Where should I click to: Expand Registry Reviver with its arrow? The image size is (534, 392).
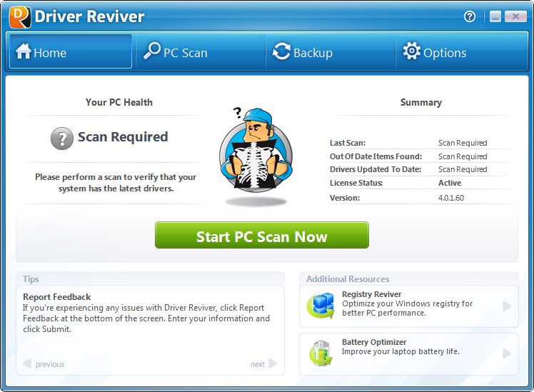[x=507, y=306]
